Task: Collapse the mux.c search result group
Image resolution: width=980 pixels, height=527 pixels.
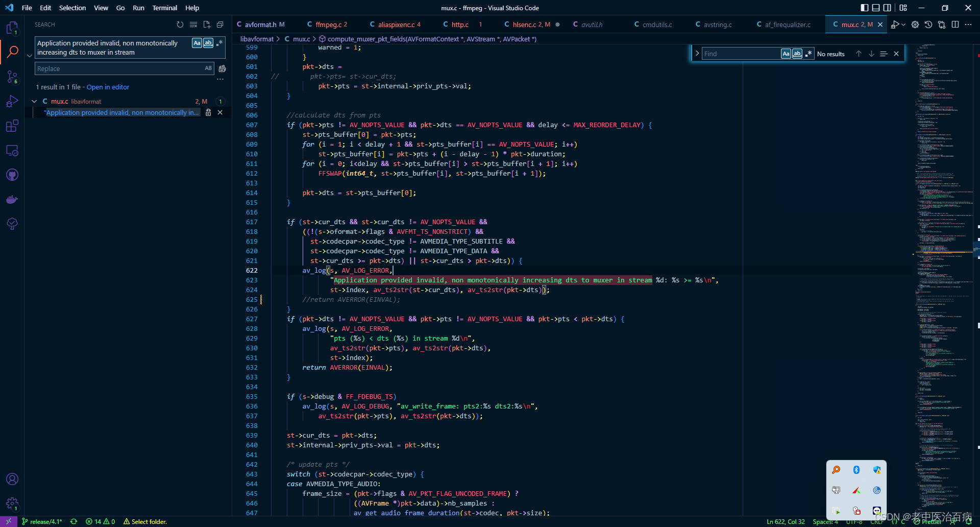Action: click(34, 101)
